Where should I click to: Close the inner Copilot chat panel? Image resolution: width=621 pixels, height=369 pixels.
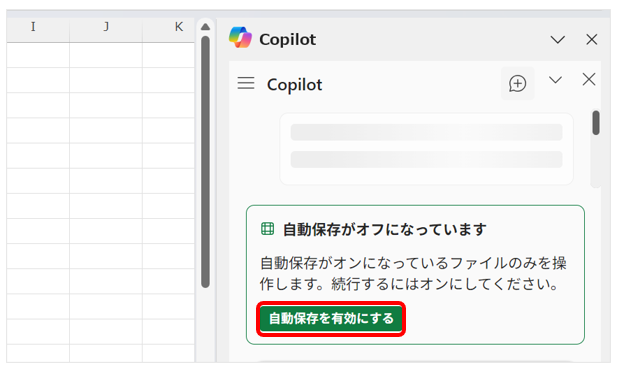[x=589, y=80]
